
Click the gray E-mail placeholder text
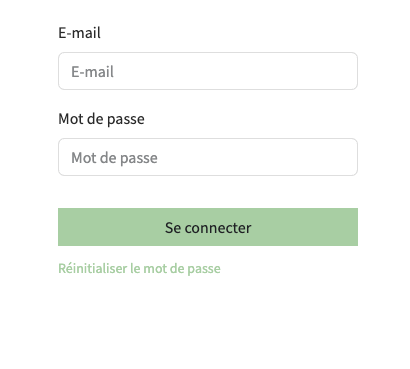tap(92, 72)
